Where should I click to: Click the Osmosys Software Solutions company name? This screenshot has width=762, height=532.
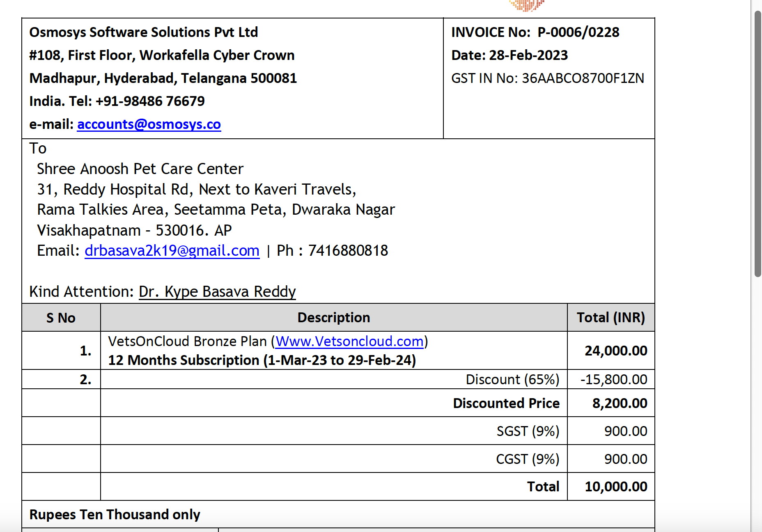pyautogui.click(x=144, y=32)
